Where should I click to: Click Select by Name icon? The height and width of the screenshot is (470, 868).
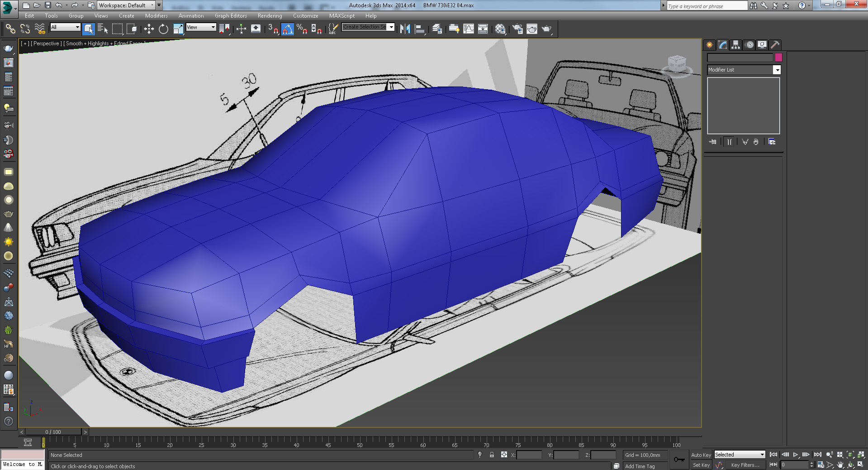103,29
